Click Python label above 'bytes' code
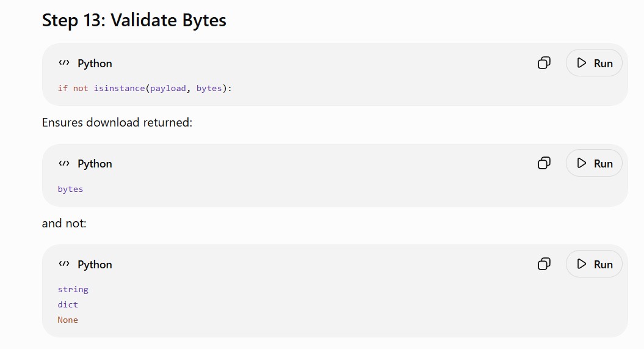Screen dimensions: 644x349 click(95, 164)
